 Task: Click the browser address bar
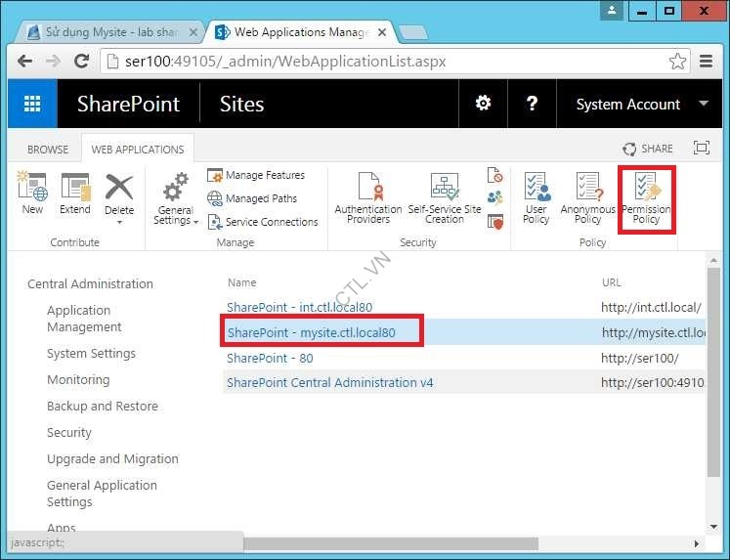coord(391,61)
